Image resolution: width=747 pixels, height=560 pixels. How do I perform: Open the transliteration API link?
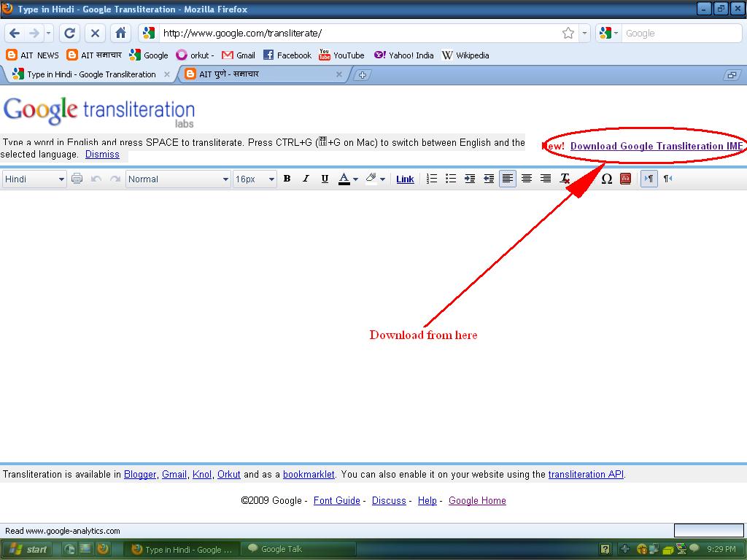[586, 474]
